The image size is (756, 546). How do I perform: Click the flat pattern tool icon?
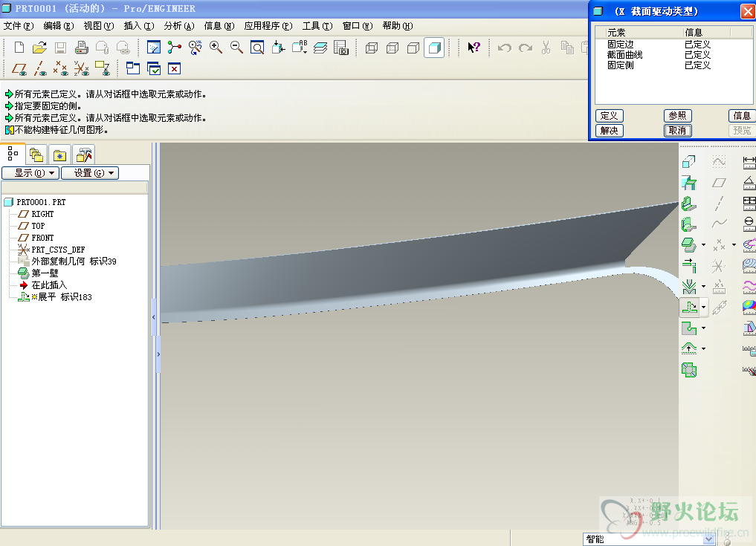pyautogui.click(x=689, y=370)
